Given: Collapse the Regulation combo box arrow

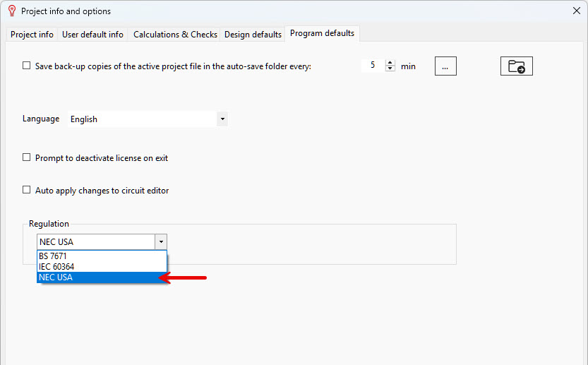Looking at the screenshot, I should (161, 242).
